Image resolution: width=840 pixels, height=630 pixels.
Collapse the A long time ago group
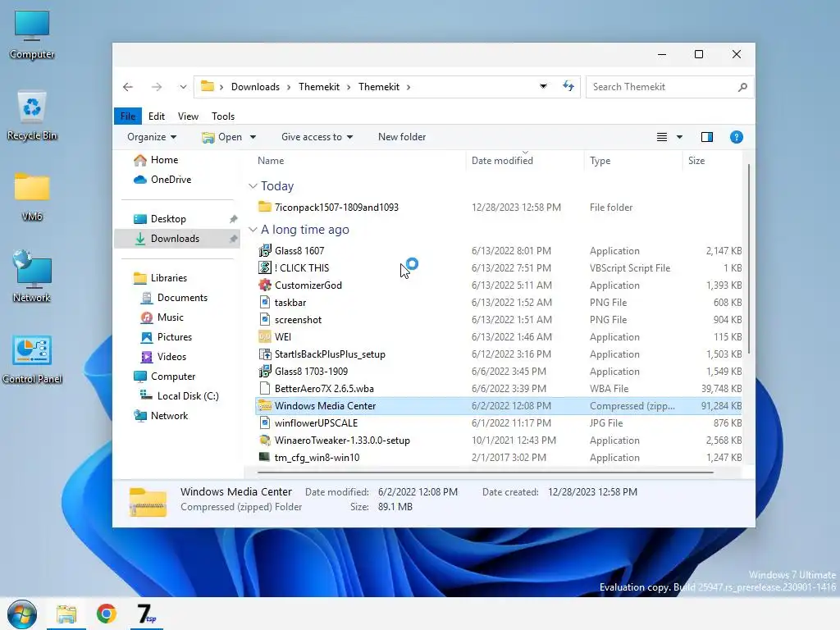253,230
